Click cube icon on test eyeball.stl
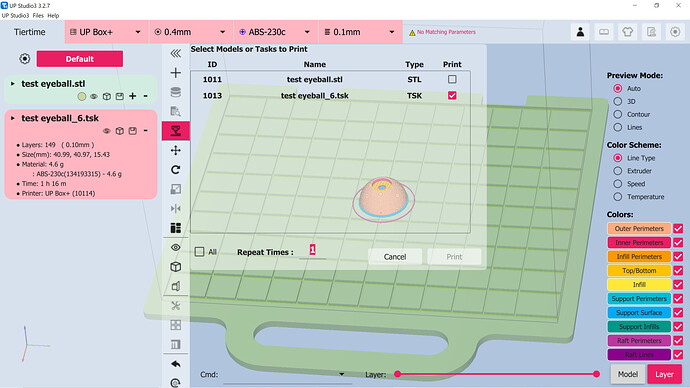Image resolution: width=690 pixels, height=388 pixels. pos(106,96)
